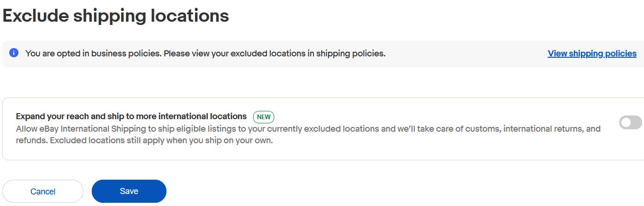Open the View shipping policies link

click(592, 54)
